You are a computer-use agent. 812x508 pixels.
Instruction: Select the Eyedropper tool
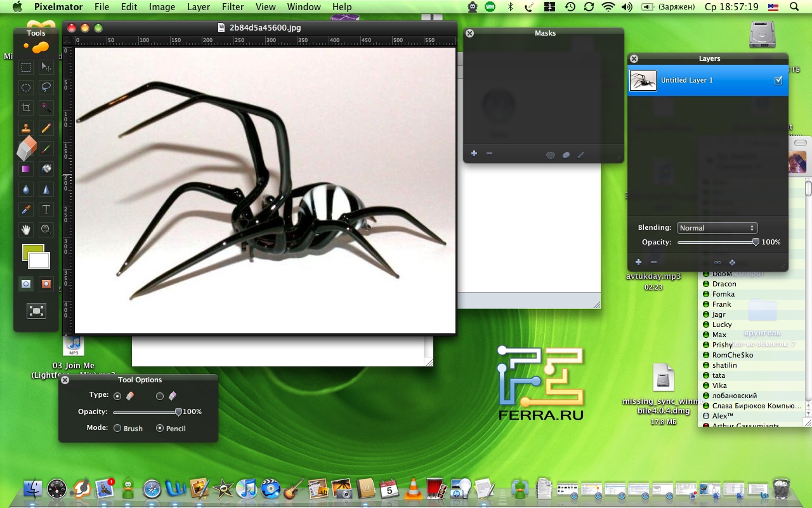point(26,209)
